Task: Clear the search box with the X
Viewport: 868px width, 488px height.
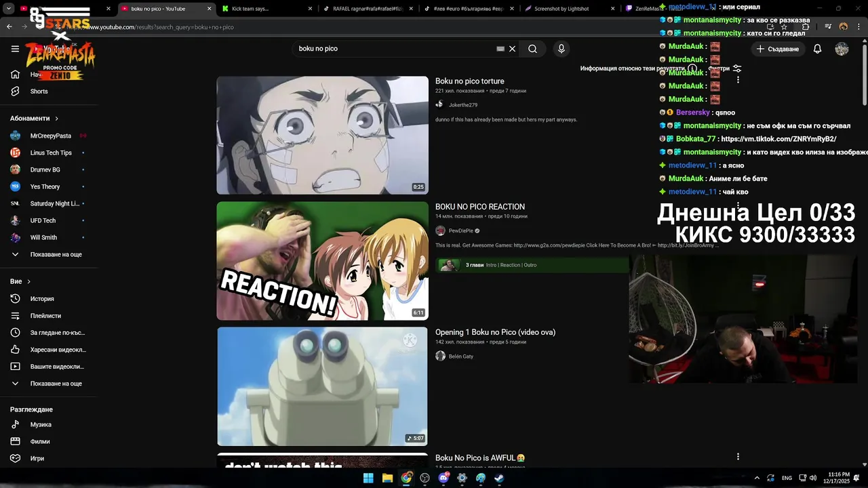Action: coord(513,49)
